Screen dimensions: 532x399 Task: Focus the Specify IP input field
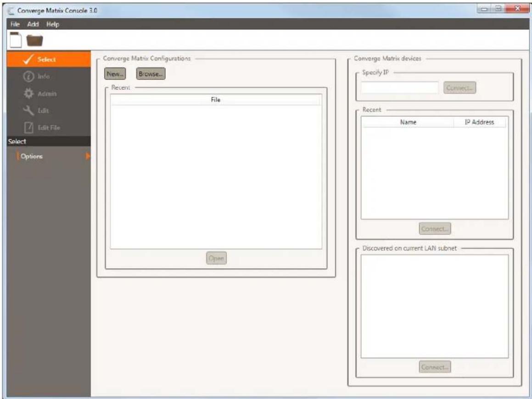(x=400, y=88)
